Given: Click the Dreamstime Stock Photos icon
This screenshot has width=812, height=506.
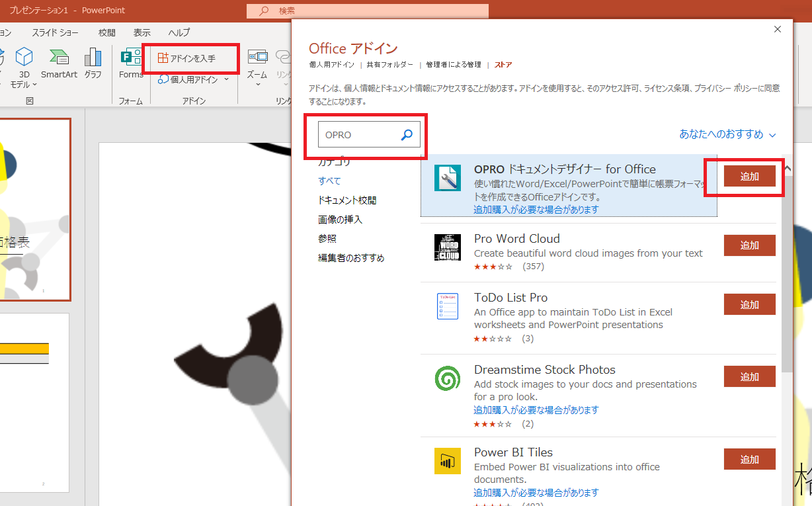Looking at the screenshot, I should (x=448, y=379).
